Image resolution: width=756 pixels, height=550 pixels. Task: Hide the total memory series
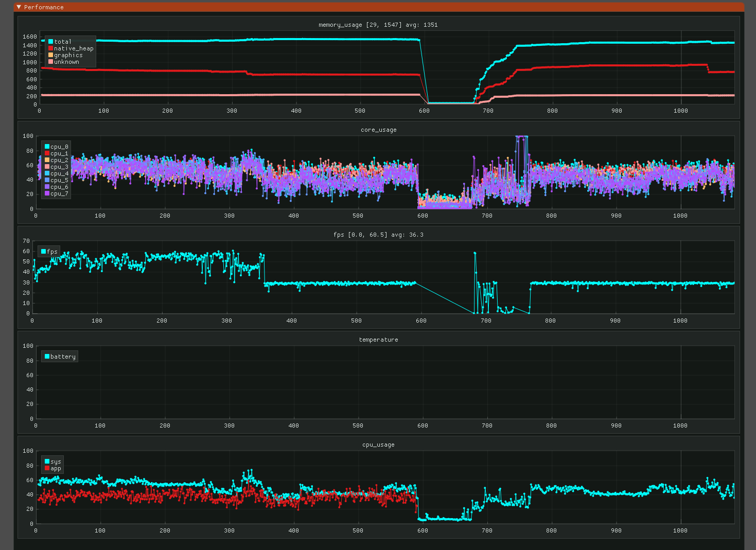[x=50, y=41]
